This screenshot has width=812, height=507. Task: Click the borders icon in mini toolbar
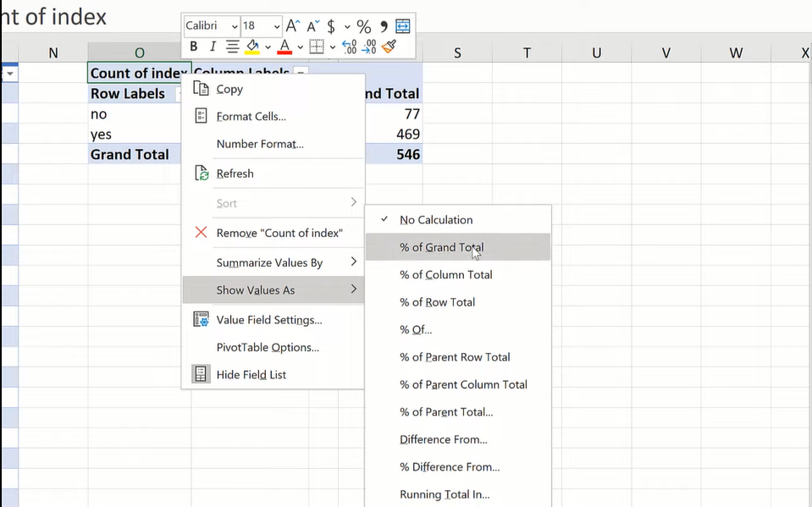317,47
